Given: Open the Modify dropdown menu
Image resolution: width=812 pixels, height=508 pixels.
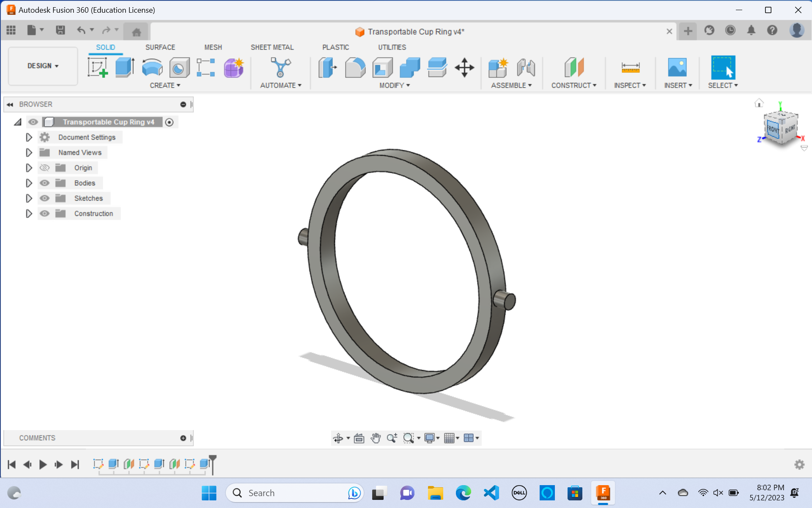Looking at the screenshot, I should 393,85.
